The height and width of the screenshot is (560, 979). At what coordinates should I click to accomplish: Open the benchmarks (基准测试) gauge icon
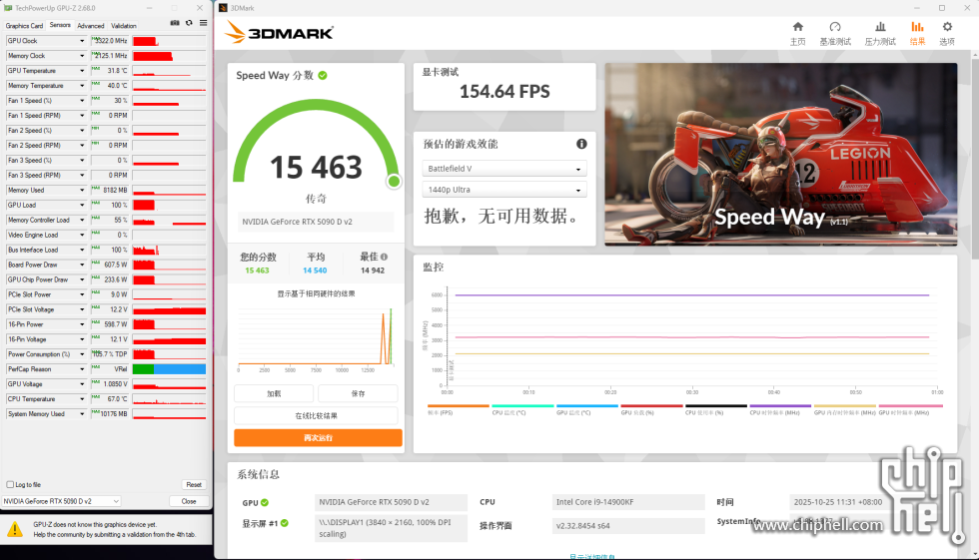[835, 27]
